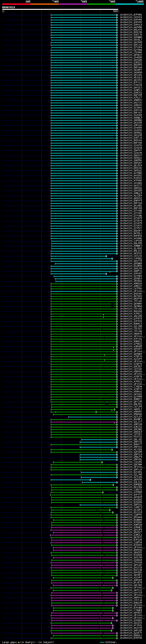Select the UniRef100_Q4SL58 hit
Viewport: 146px width, 644px height.
tap(131, 557)
